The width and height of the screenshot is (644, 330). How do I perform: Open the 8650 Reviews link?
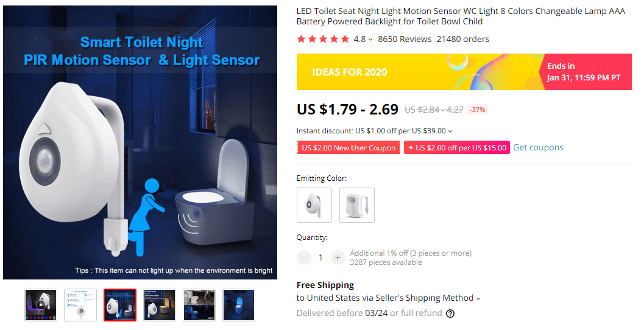pyautogui.click(x=405, y=39)
